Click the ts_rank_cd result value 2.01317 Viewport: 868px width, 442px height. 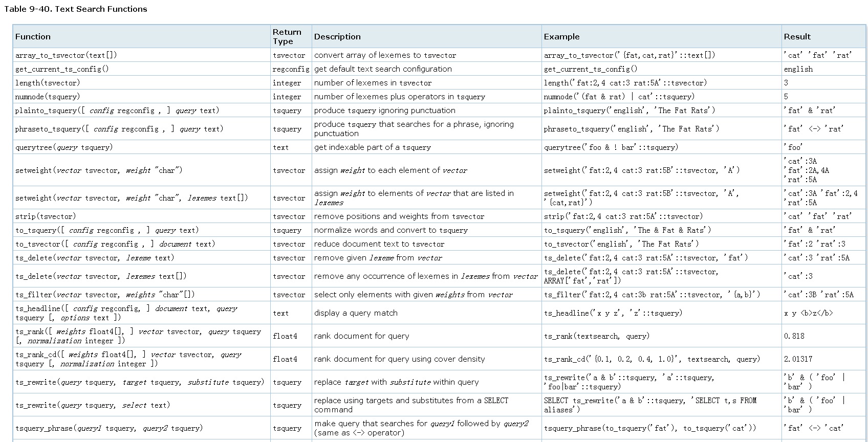pyautogui.click(x=798, y=359)
